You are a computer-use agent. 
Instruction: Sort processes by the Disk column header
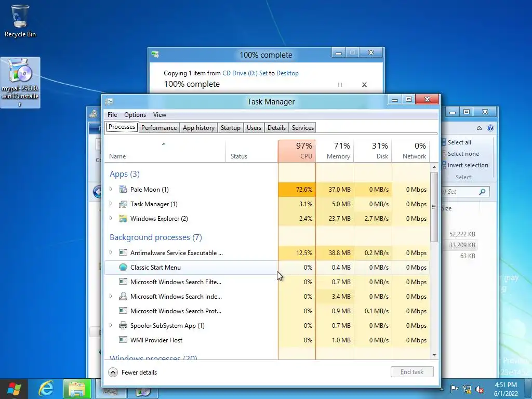373,151
